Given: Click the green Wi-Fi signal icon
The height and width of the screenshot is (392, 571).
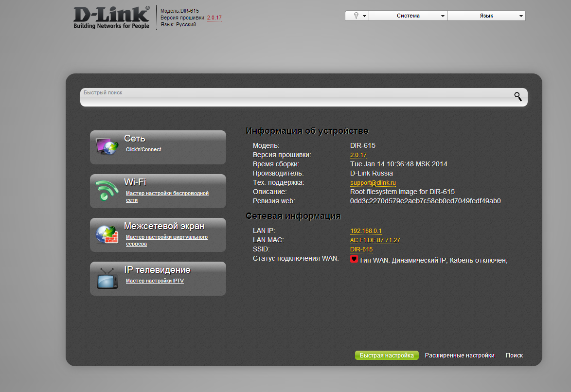Looking at the screenshot, I should pos(107,190).
